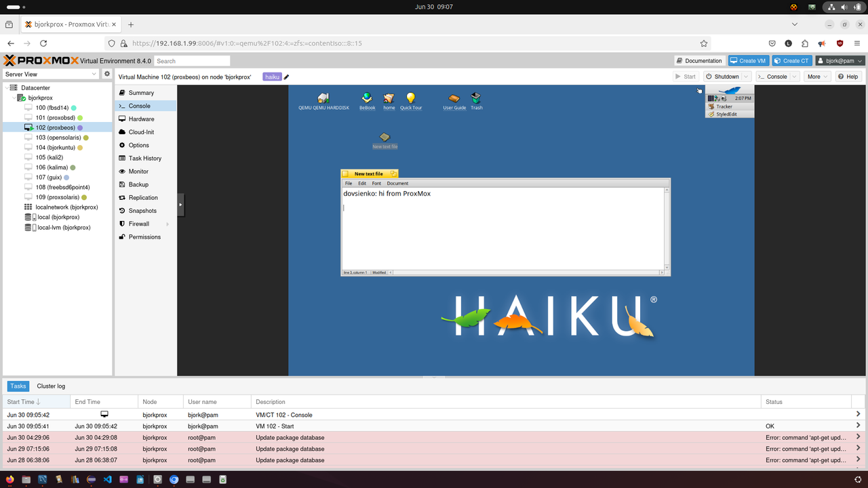Launch Visual Studio Code from the dock

click(107, 479)
